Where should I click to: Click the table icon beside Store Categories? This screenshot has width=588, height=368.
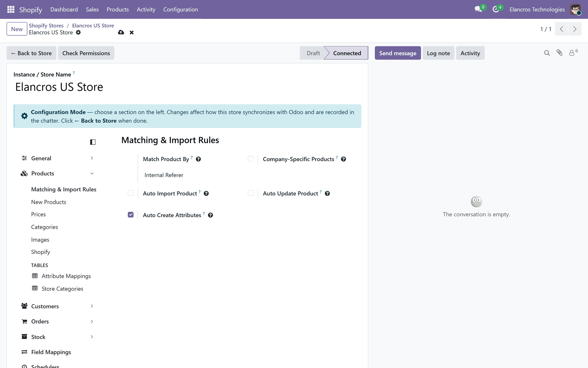[x=35, y=289]
